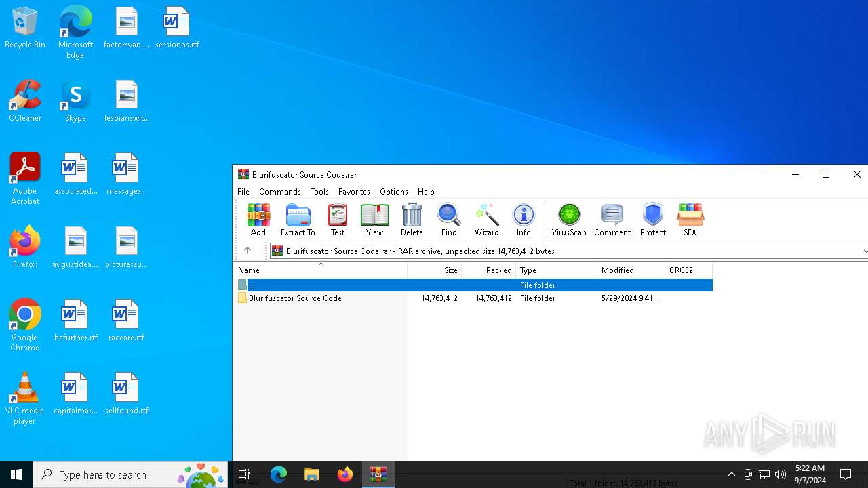Select the parent '..' folder row
The height and width of the screenshot is (488, 868).
(x=473, y=285)
